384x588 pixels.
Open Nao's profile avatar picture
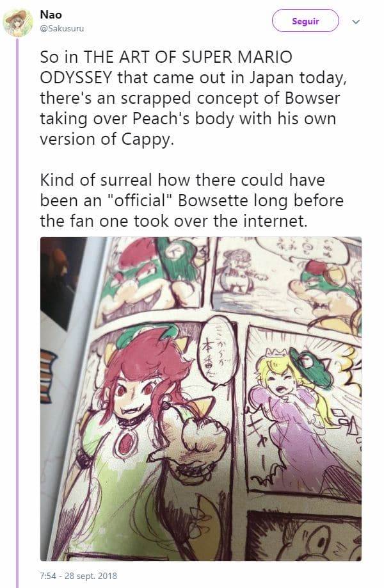(x=18, y=22)
